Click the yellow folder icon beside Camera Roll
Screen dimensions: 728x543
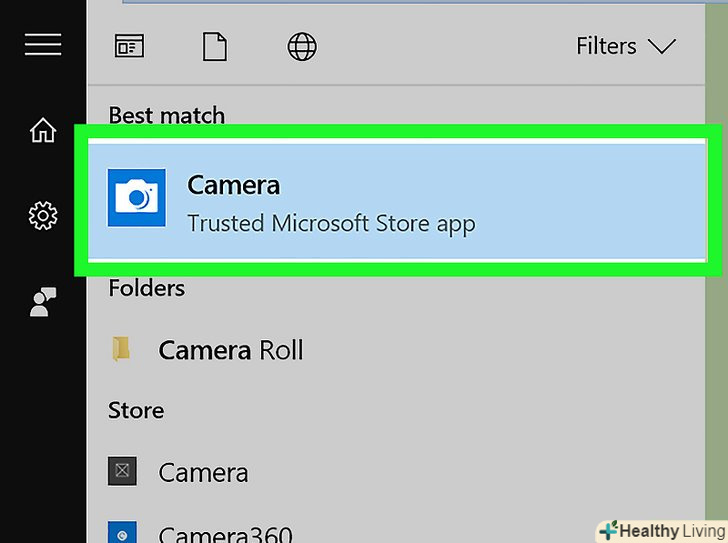122,349
